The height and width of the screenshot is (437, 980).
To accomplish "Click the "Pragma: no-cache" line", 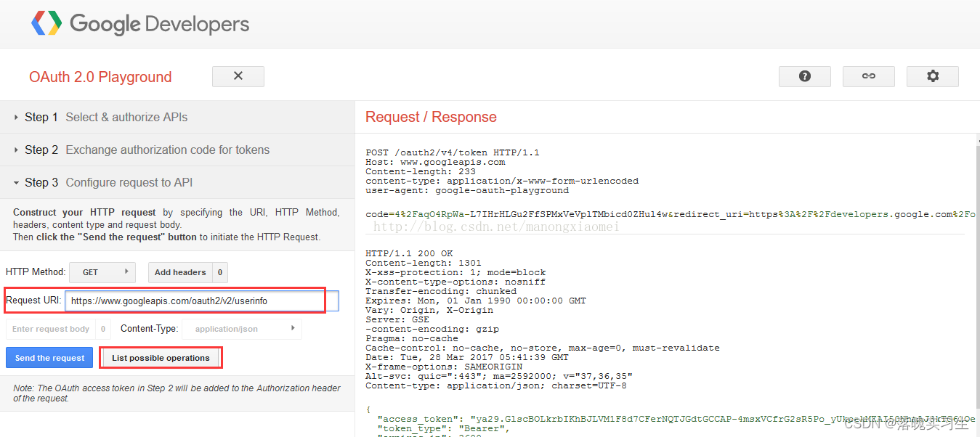I will pos(412,339).
